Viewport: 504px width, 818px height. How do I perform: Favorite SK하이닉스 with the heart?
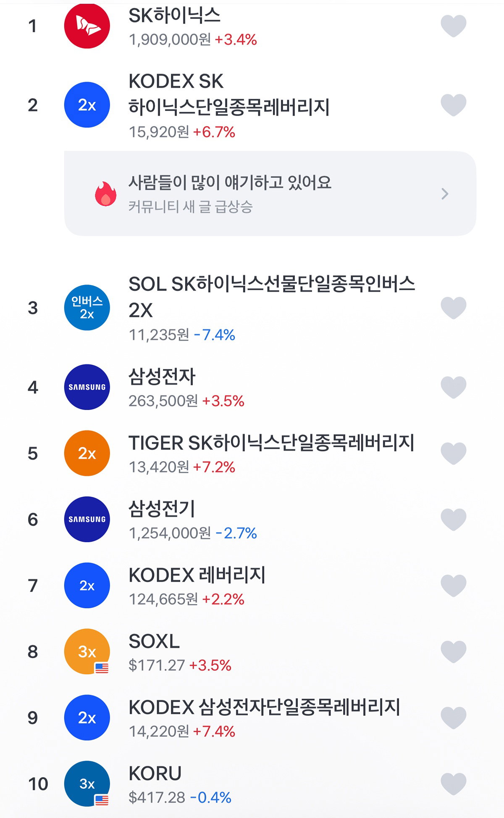454,26
